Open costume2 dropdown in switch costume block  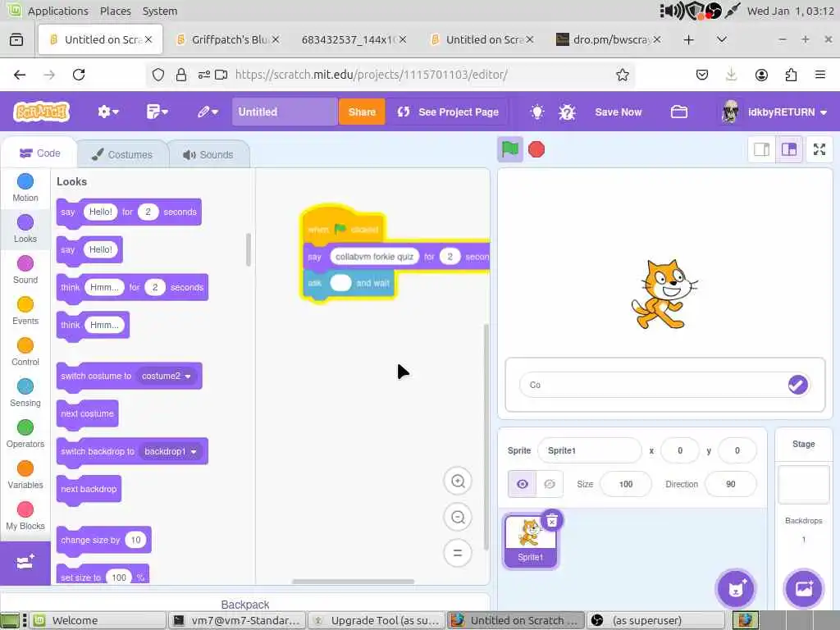[x=167, y=376]
